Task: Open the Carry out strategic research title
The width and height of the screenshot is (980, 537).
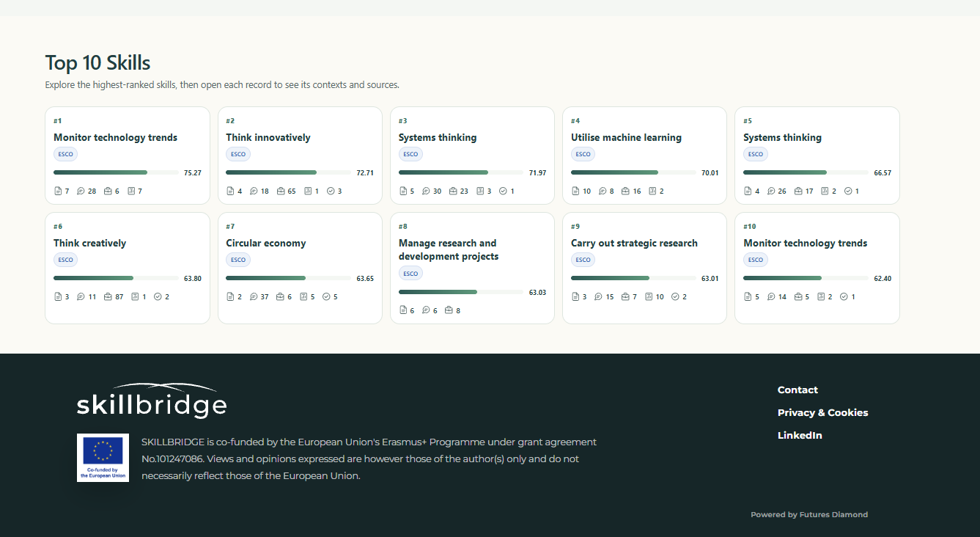Action: point(634,243)
